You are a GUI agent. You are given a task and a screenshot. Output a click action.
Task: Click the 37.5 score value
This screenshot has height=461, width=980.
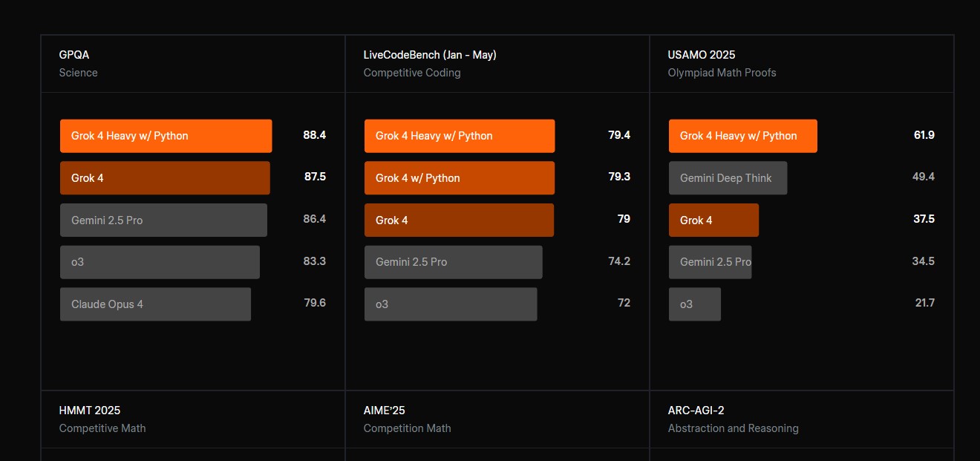tap(924, 219)
